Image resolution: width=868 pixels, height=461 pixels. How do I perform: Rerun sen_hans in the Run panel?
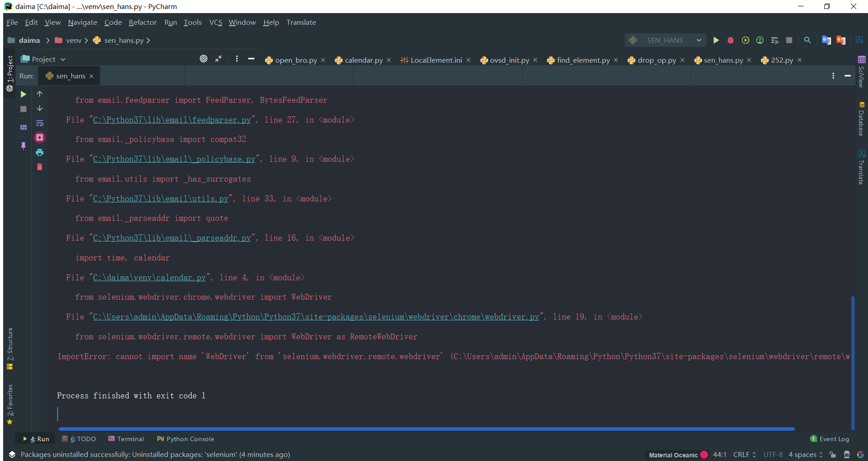pos(23,94)
